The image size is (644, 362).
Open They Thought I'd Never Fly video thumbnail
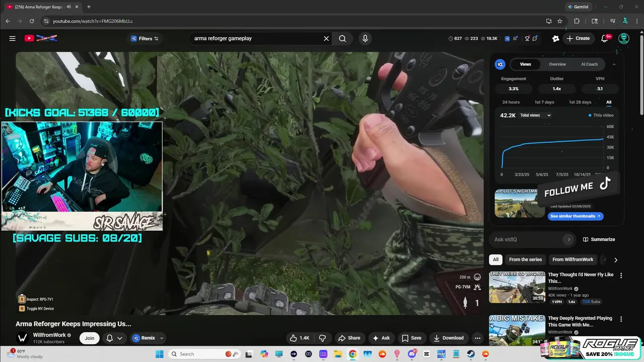(x=517, y=287)
